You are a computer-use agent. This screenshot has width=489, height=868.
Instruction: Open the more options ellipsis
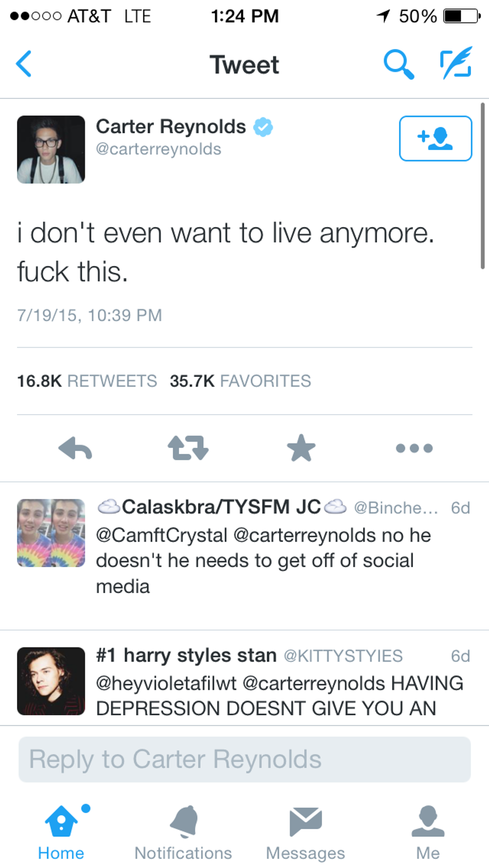pyautogui.click(x=414, y=448)
